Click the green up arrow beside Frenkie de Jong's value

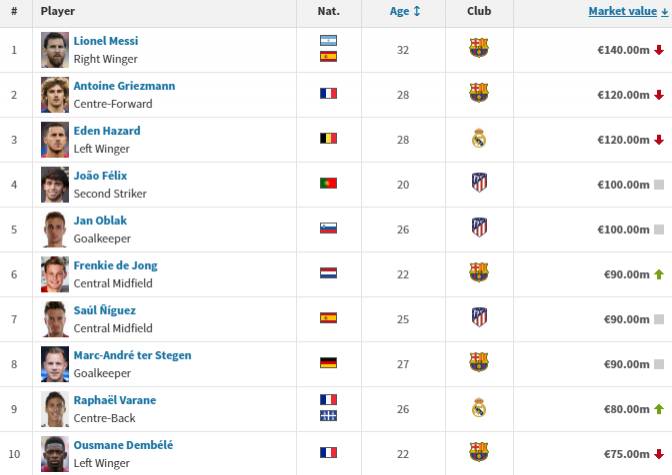659,274
